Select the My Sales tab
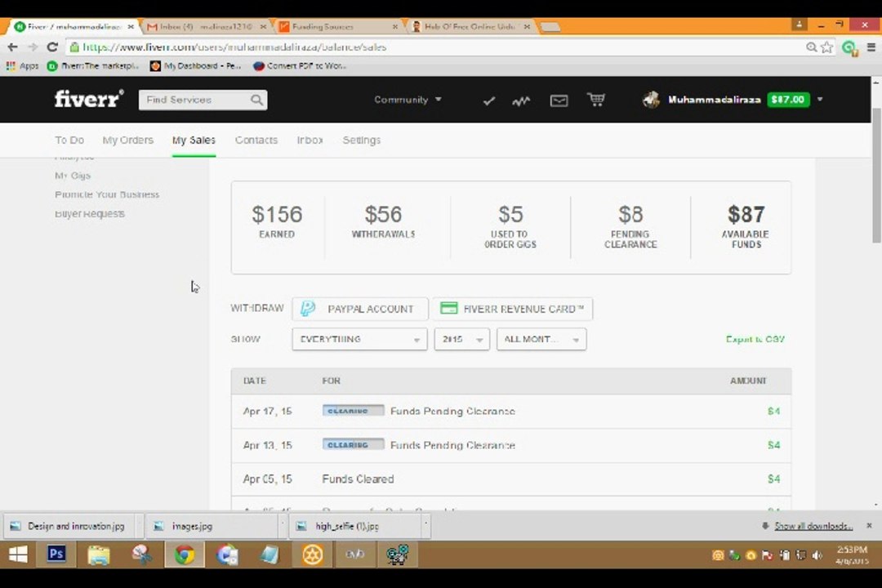 pos(194,140)
